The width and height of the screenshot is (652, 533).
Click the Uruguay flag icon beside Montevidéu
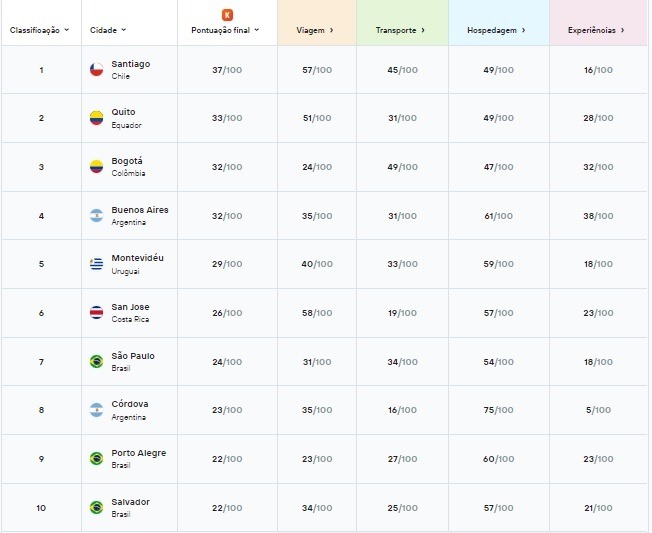pos(96,264)
